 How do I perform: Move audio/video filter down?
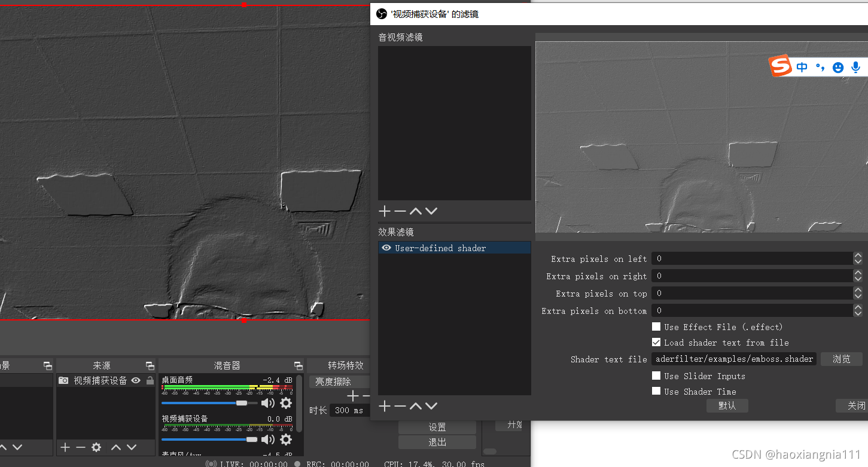coord(431,211)
